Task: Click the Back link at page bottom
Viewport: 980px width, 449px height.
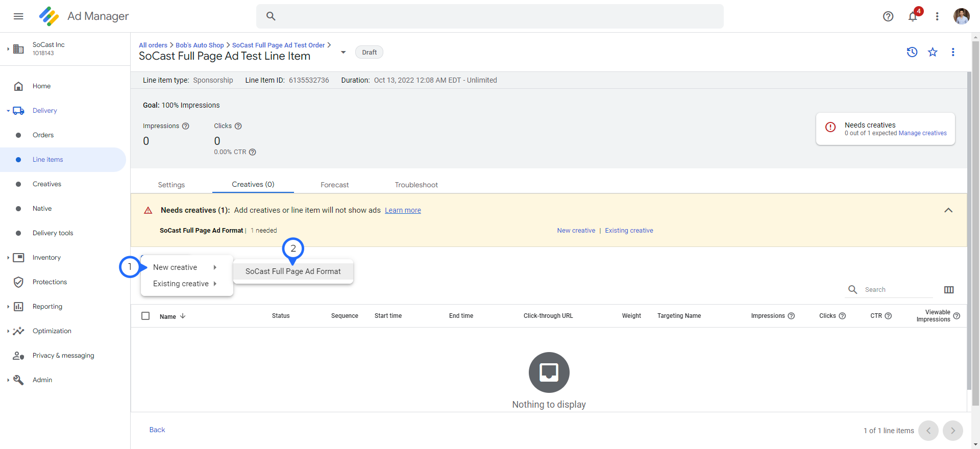Action: point(157,430)
